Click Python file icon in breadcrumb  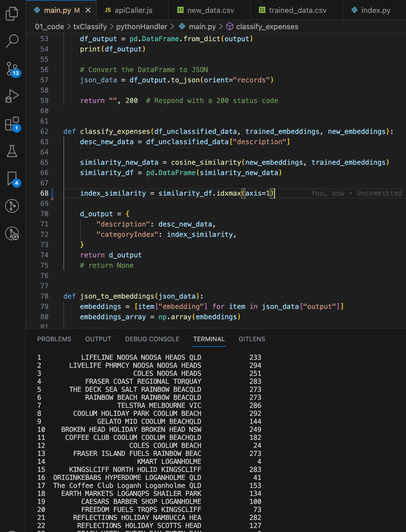pos(182,27)
